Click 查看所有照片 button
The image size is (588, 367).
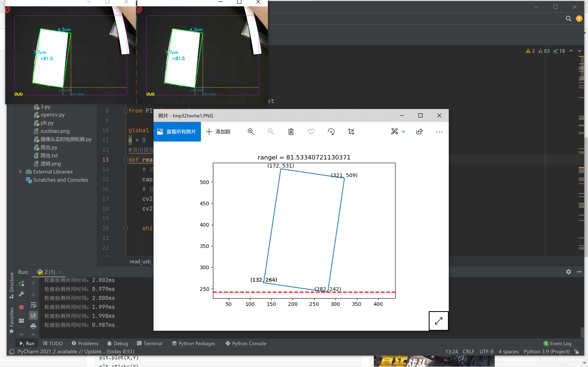point(177,132)
